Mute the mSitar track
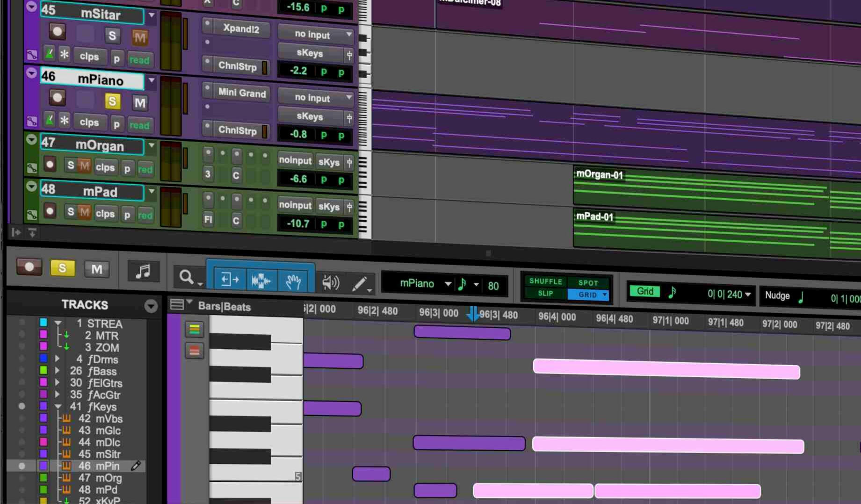Screen dimensions: 861x504 (x=139, y=37)
